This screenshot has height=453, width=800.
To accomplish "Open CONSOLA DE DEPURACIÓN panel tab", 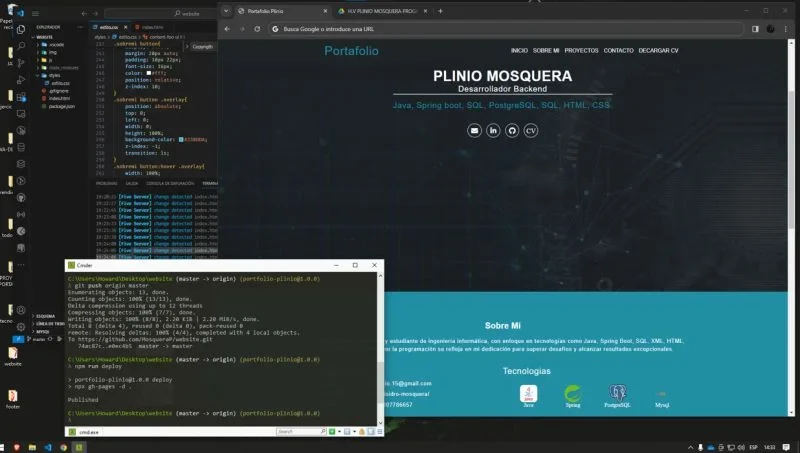I will [170, 183].
